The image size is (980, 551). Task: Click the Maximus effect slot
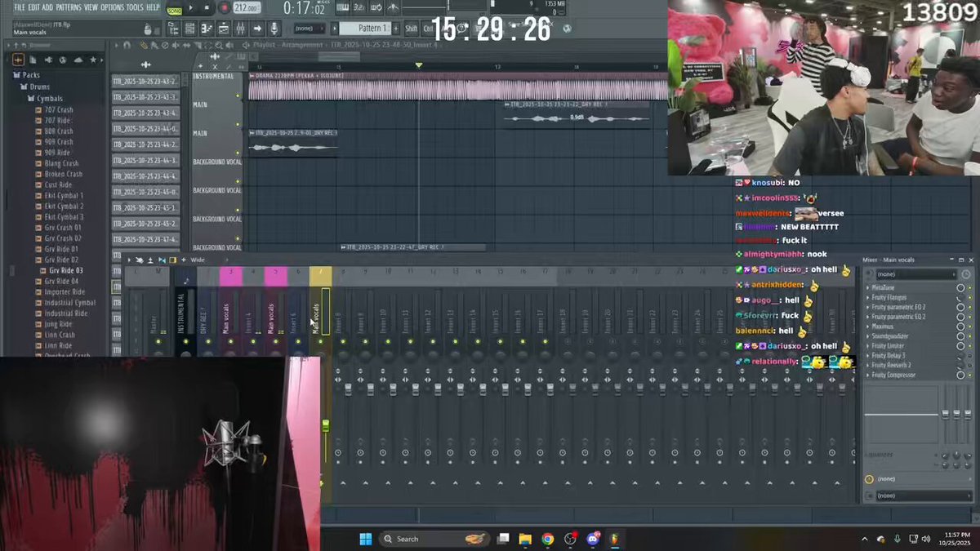click(x=909, y=327)
